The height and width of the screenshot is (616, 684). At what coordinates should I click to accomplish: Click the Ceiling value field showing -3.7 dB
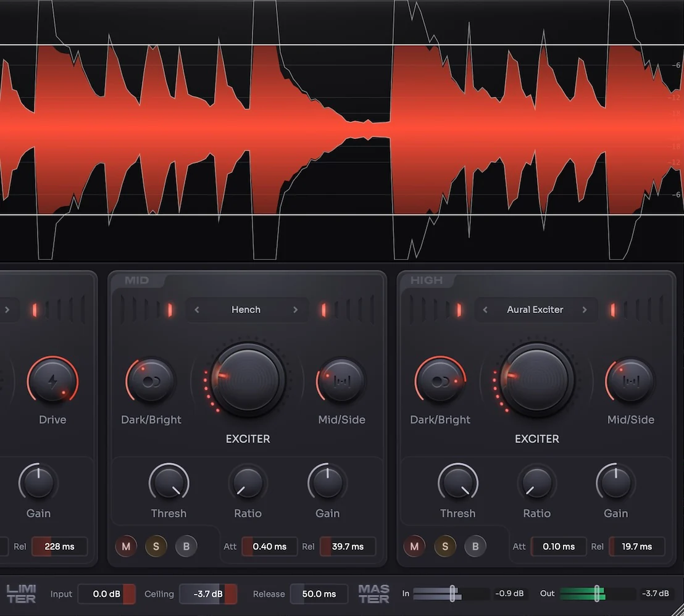pyautogui.click(x=208, y=594)
